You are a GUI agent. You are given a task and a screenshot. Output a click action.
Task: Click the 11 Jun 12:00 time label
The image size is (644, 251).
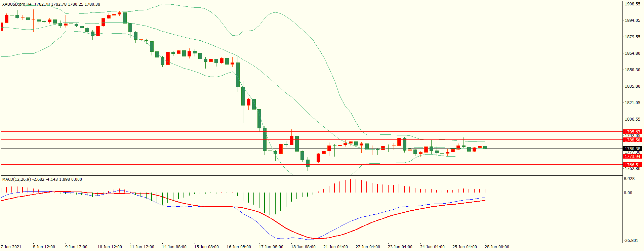point(142,247)
